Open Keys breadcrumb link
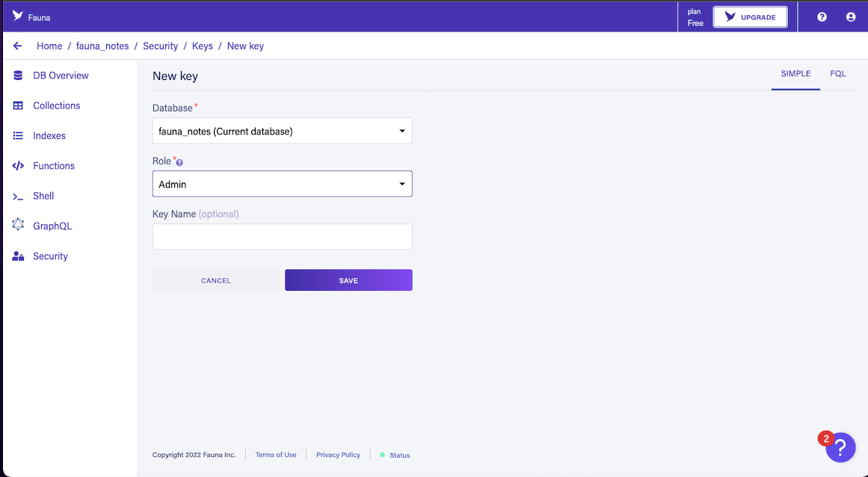This screenshot has width=868, height=477. pyautogui.click(x=203, y=46)
